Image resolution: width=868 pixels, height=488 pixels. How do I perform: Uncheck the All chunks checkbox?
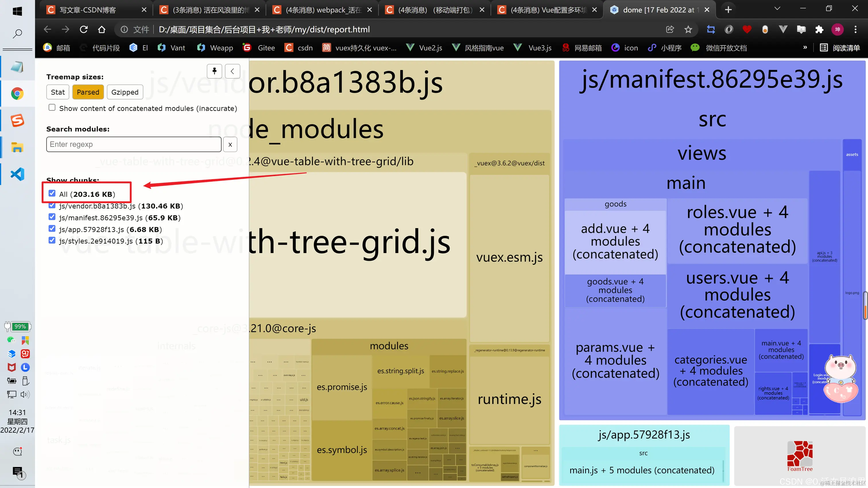(52, 193)
